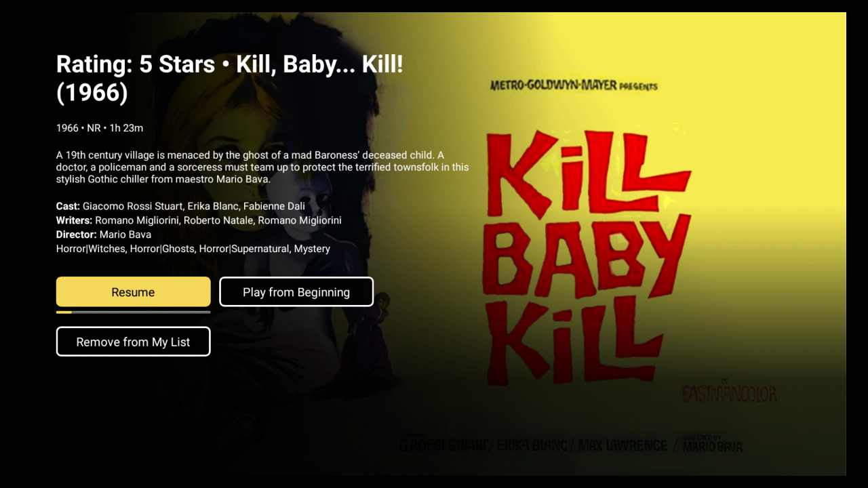The image size is (868, 488).
Task: Click the Mystery genre tag
Action: [x=312, y=249]
